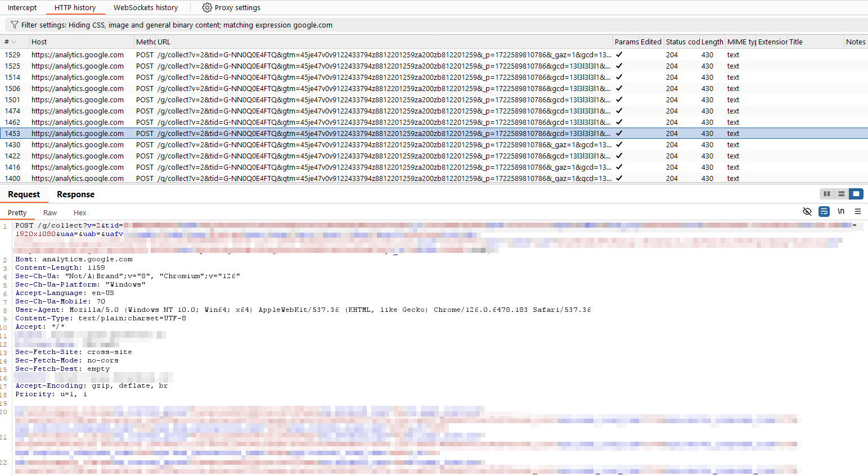Sort by the Status code column header

682,42
